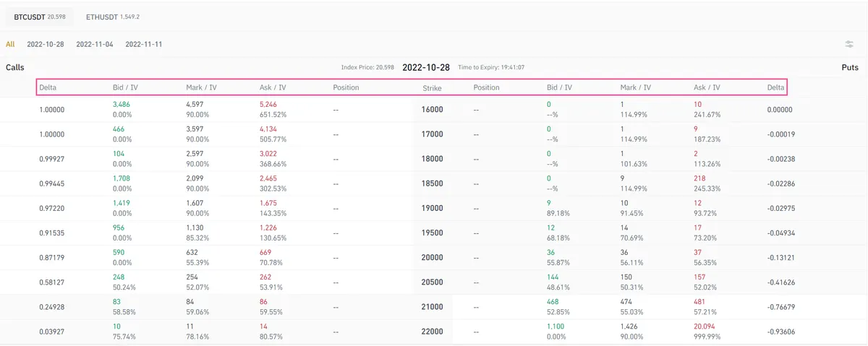Click the 20000 strike row
This screenshot has width=868, height=346.
point(433,257)
